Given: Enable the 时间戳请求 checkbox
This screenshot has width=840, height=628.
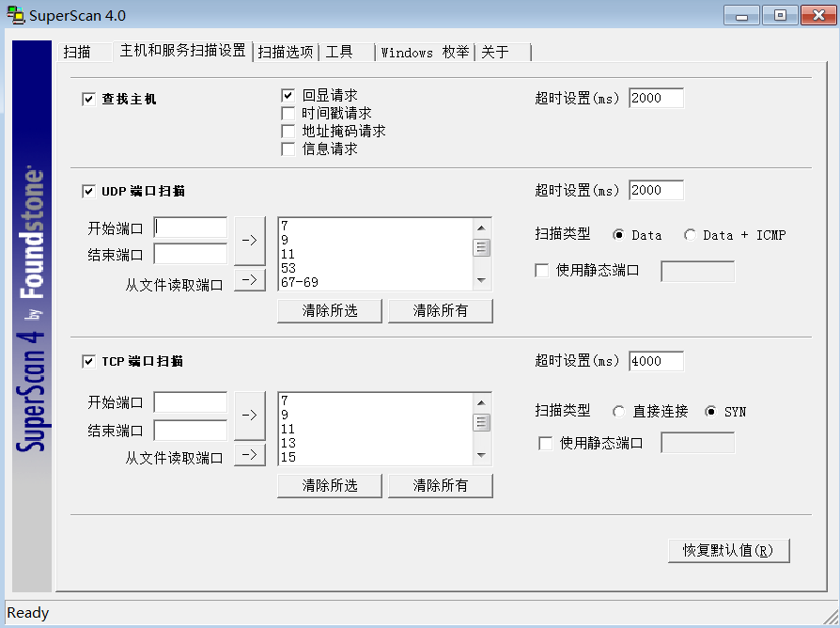Looking at the screenshot, I should 288,112.
